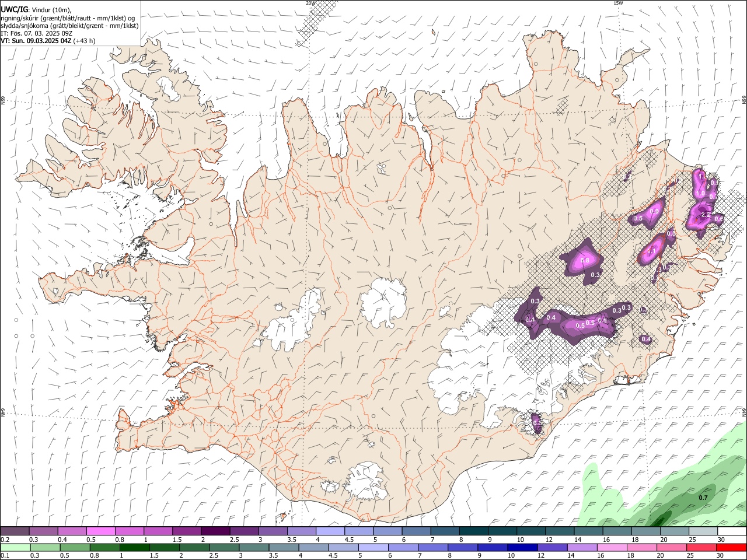The height and width of the screenshot is (560, 747).
Task: Click the 0.7 value in the green rain area
Action: 703,498
